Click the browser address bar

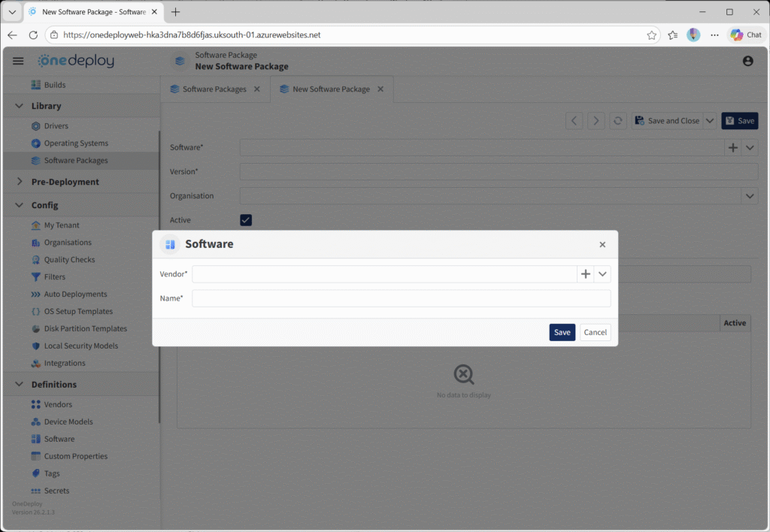click(353, 35)
